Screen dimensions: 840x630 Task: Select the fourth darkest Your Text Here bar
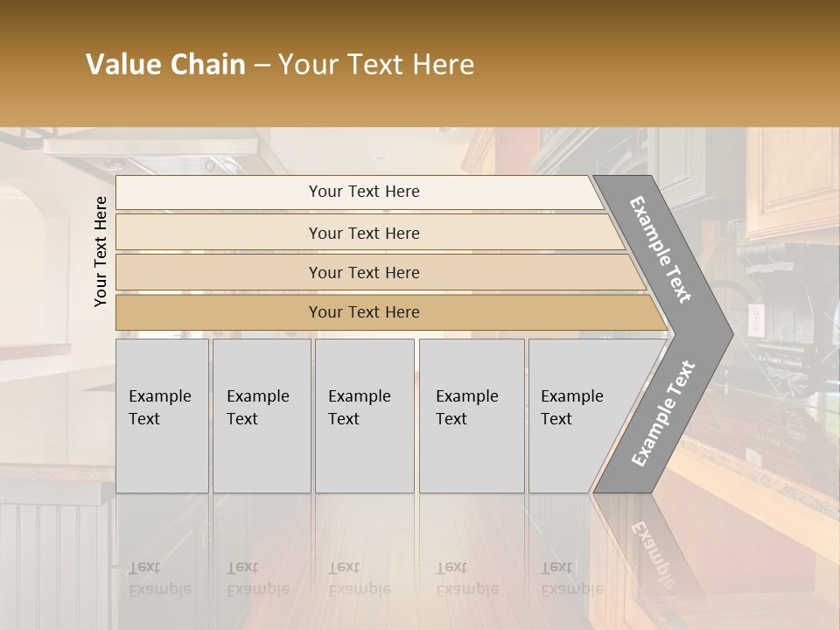(391, 312)
